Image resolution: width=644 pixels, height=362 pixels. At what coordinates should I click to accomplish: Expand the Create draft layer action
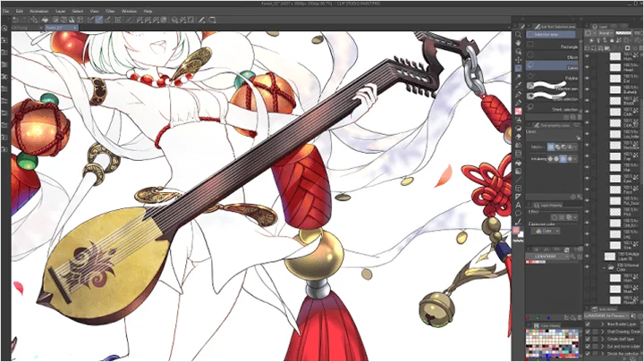603,339
